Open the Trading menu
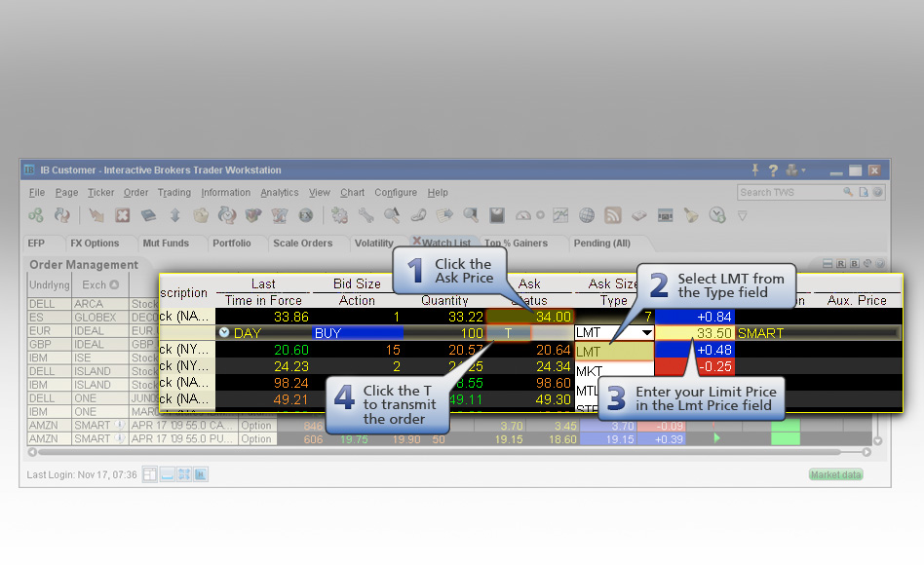The image size is (924, 565). (173, 193)
